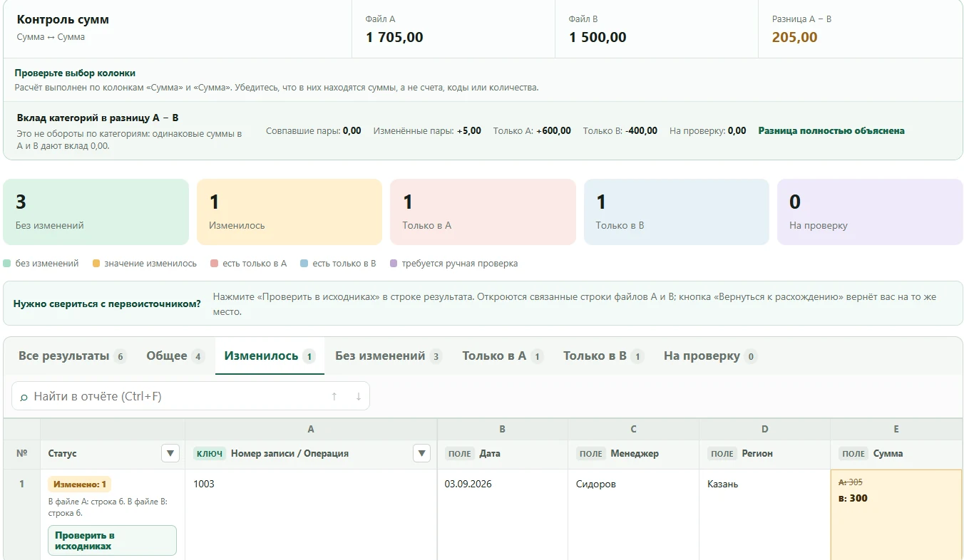Click the green Без изменений summary card
Image resolution: width=964 pixels, height=560 pixels.
[96, 212]
